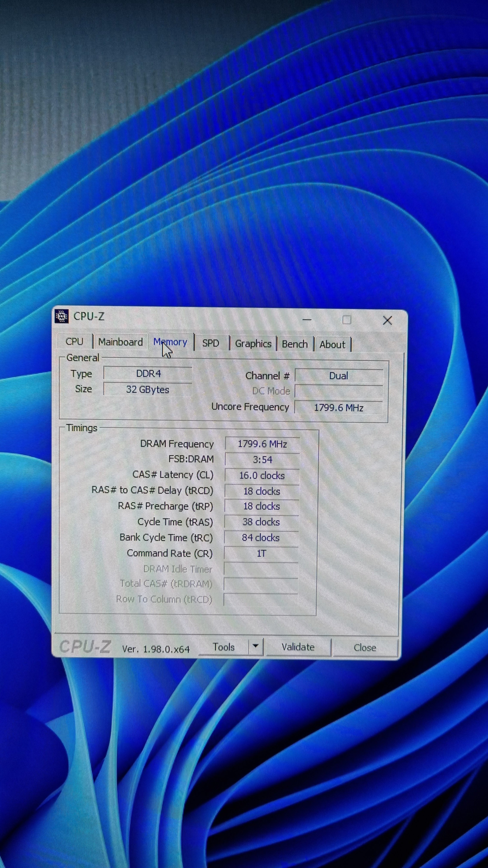Click the memory Type DDR4 field
This screenshot has height=868, width=488.
(148, 374)
